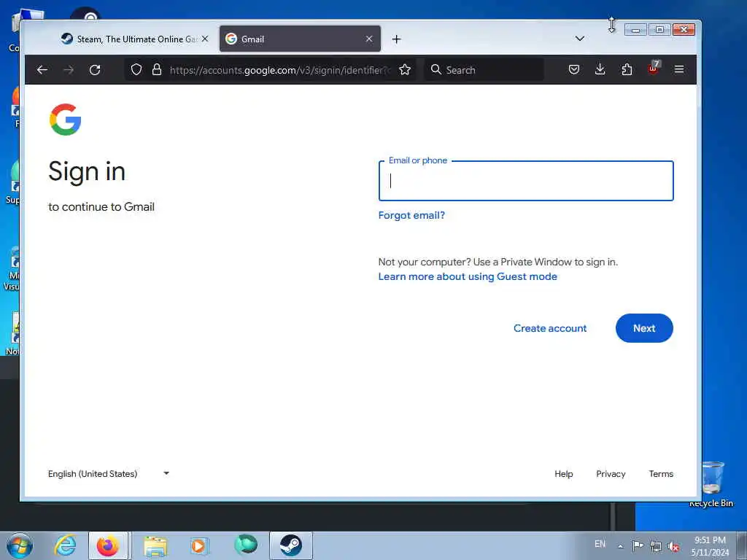Open the Save to Pocket icon

click(574, 70)
